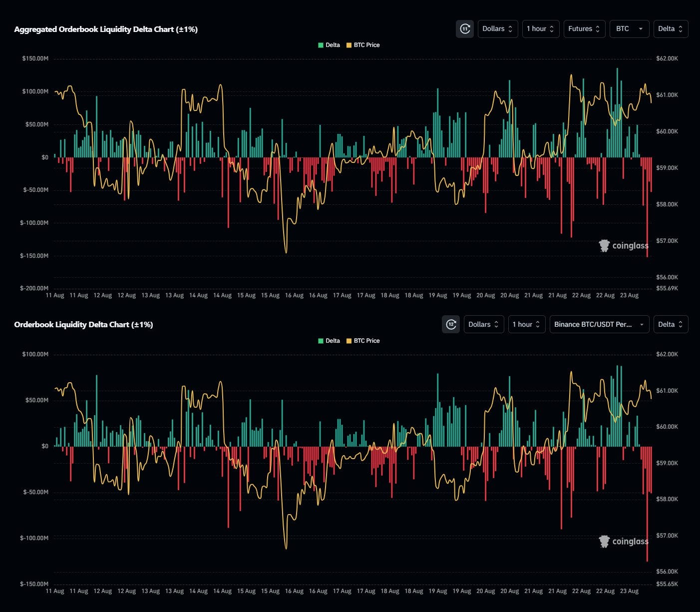Image resolution: width=700 pixels, height=612 pixels.
Task: Click the Aggregated Orderbook Liquidity Delta Chart title
Action: pyautogui.click(x=106, y=29)
